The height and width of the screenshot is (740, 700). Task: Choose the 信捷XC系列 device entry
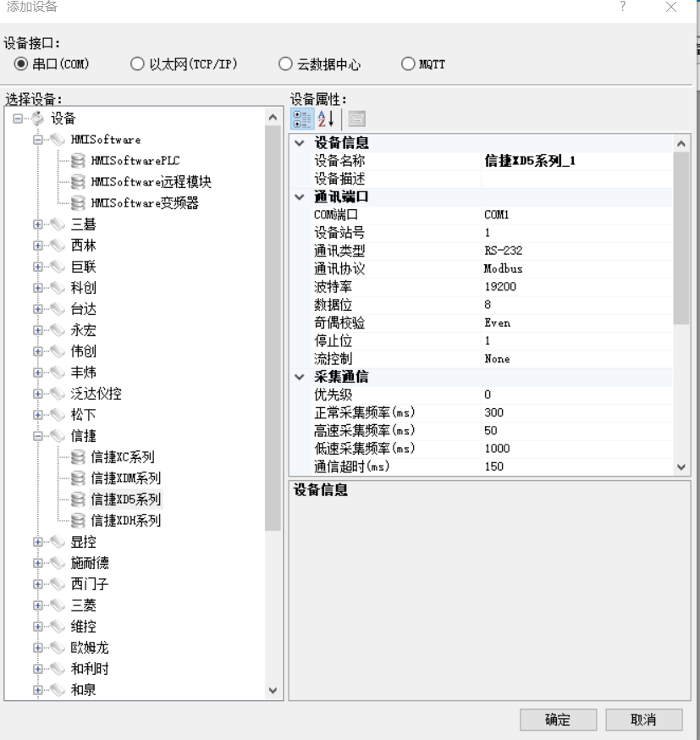coord(122,457)
